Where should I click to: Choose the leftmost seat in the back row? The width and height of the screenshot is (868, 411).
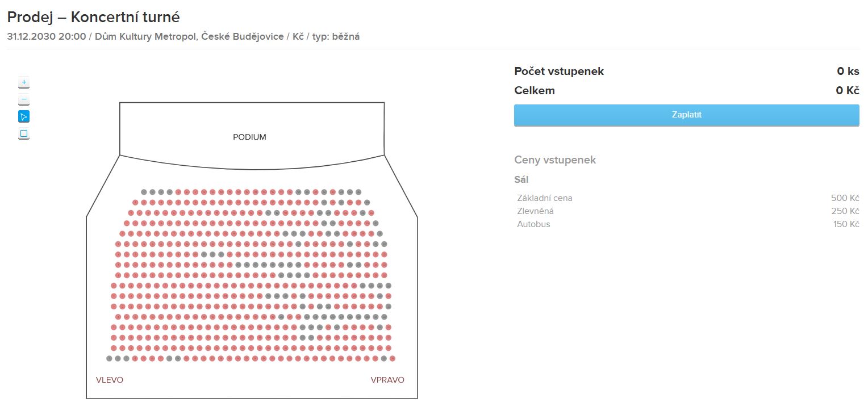(x=109, y=358)
